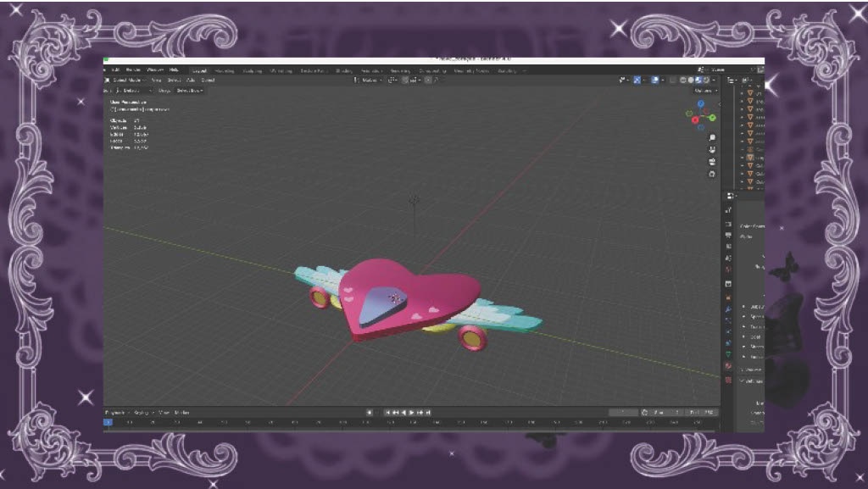Viewport: 868px width, 489px height.
Task: Switch perspective/orthographic view icon
Action: tap(712, 175)
